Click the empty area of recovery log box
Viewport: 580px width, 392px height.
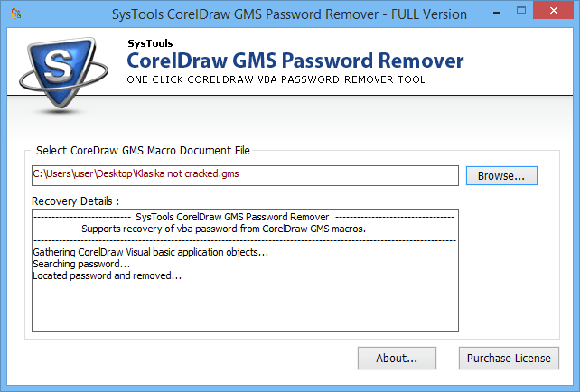[x=244, y=307]
